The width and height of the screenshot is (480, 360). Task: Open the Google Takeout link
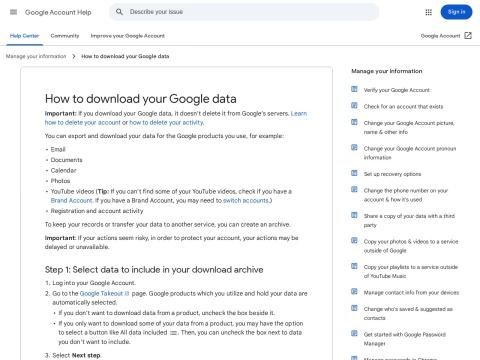[x=104, y=293]
